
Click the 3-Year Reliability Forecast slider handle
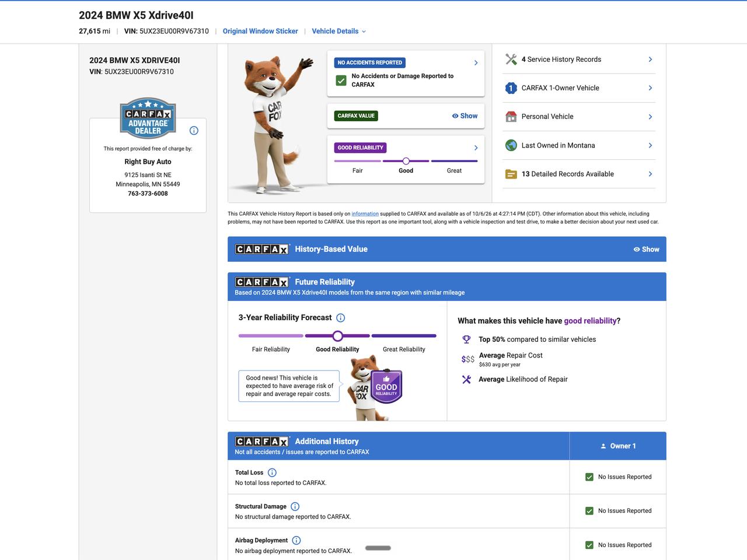(338, 336)
